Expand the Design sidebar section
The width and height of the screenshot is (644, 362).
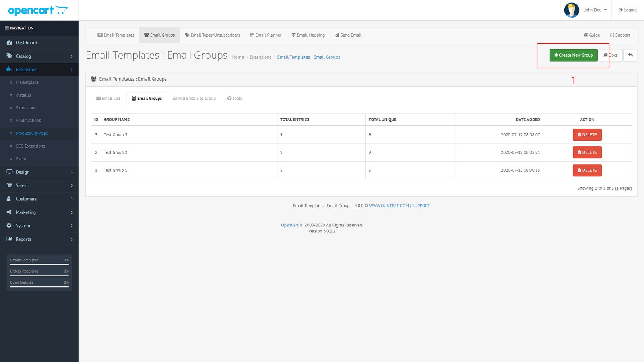tap(23, 172)
